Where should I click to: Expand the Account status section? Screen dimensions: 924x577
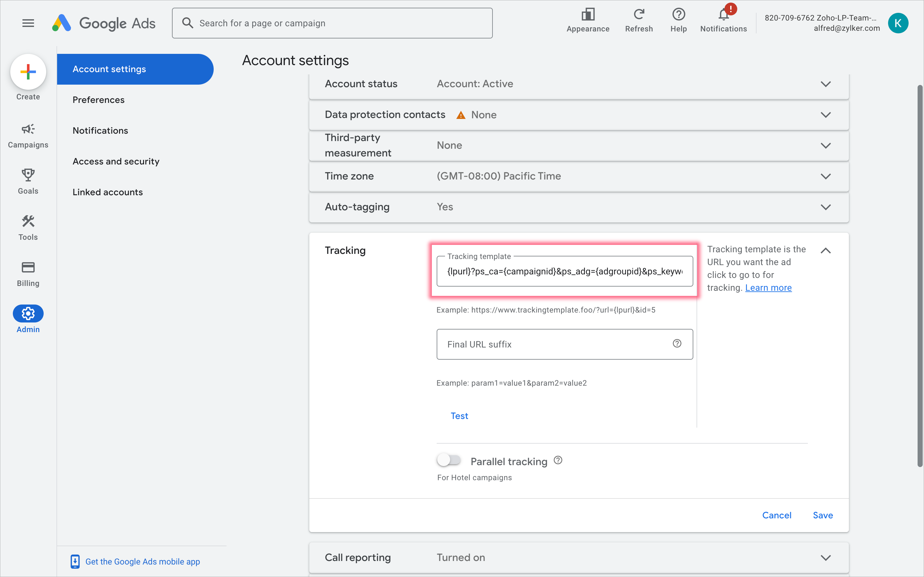coord(826,84)
